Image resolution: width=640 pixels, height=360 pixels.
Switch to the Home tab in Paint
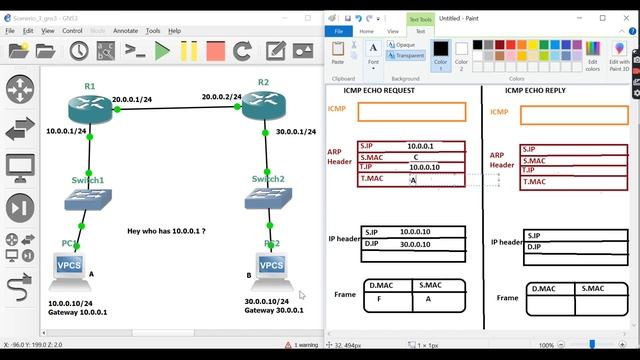tap(366, 31)
